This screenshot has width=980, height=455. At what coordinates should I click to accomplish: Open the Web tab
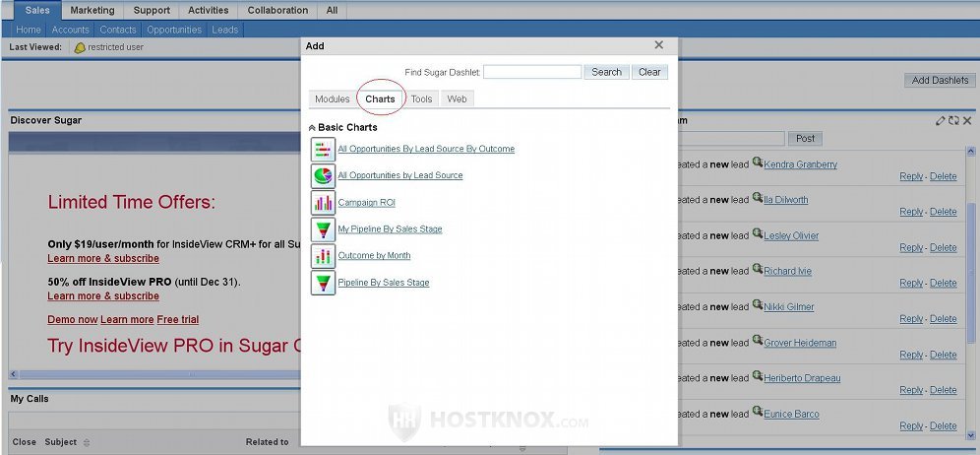click(457, 98)
